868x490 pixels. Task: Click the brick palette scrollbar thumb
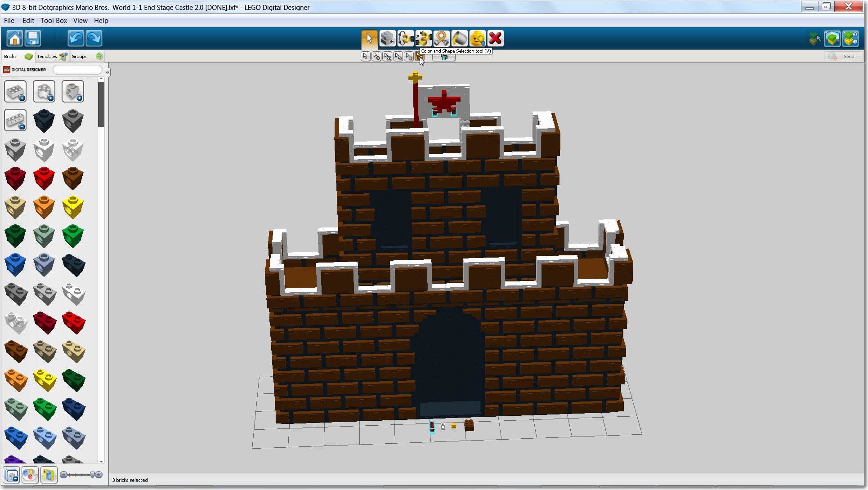pyautogui.click(x=101, y=104)
